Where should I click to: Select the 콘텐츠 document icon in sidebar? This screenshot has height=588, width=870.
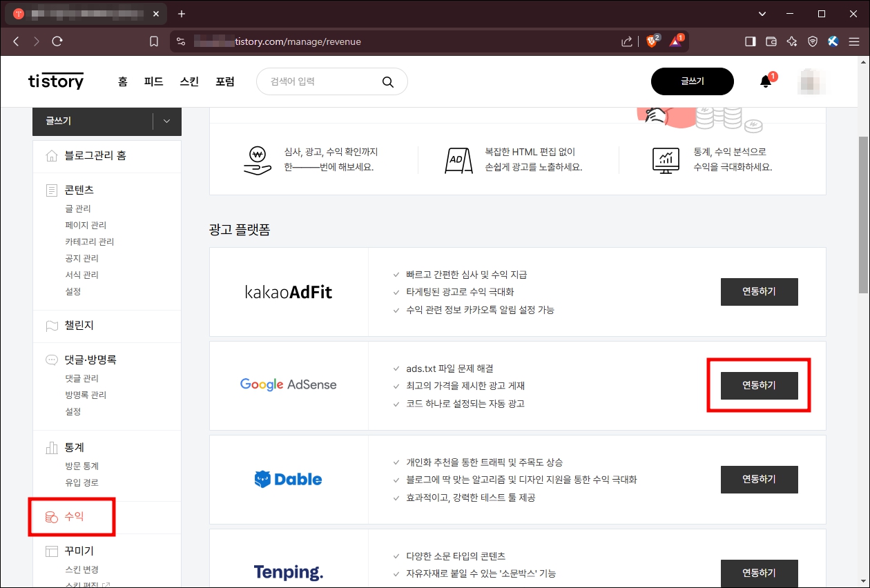point(52,190)
